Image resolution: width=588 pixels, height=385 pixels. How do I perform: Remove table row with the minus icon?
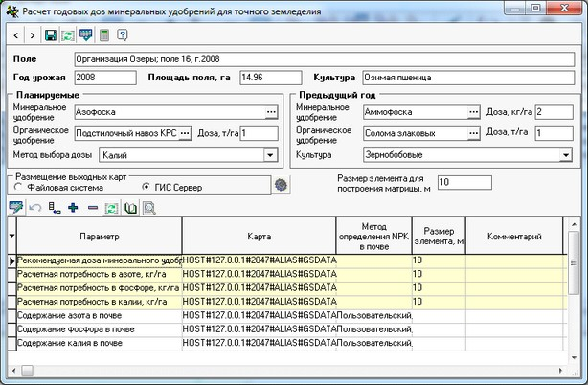[92, 207]
